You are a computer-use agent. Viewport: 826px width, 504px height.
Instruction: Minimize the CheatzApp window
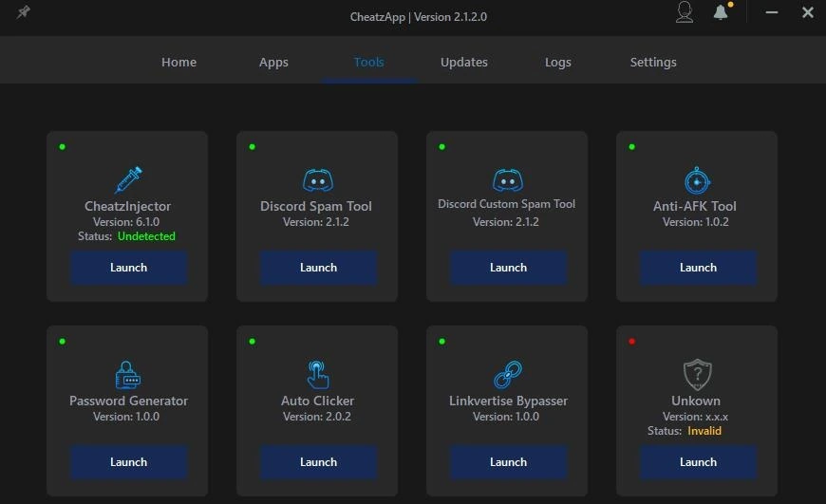(x=772, y=12)
